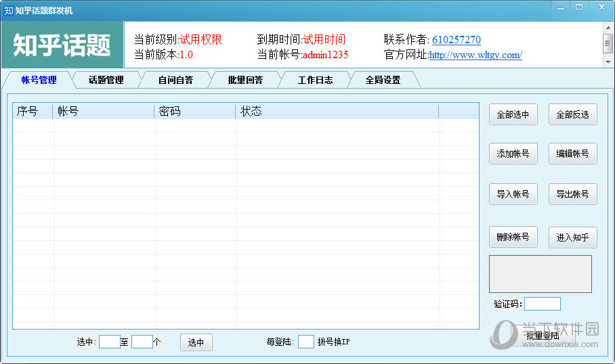Open the 自问自答 tab
Image resolution: width=615 pixels, height=364 pixels.
click(175, 80)
